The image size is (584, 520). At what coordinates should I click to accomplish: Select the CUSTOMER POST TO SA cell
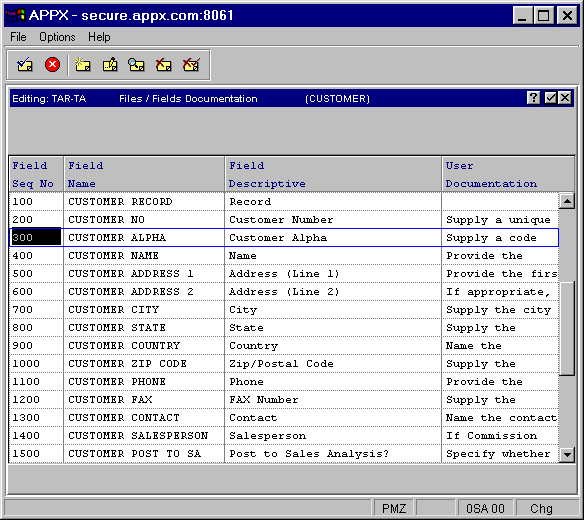click(x=144, y=453)
